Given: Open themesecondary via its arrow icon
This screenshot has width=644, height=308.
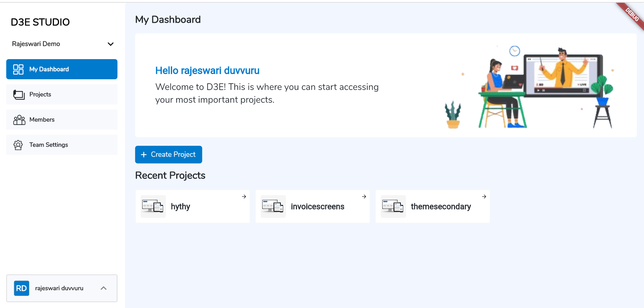Looking at the screenshot, I should point(484,196).
